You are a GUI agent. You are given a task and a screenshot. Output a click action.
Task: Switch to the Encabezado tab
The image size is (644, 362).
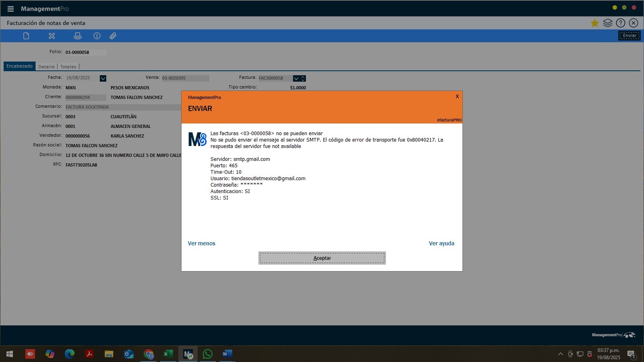(19, 66)
